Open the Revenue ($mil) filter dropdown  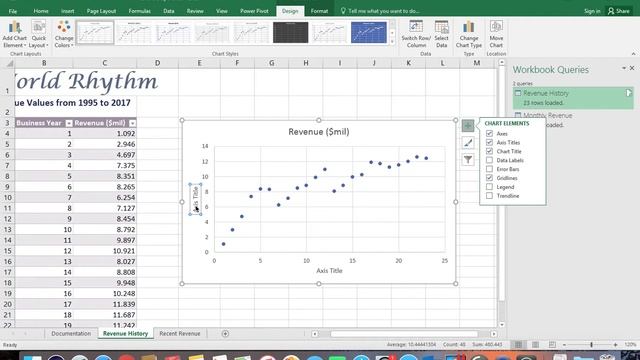point(132,123)
